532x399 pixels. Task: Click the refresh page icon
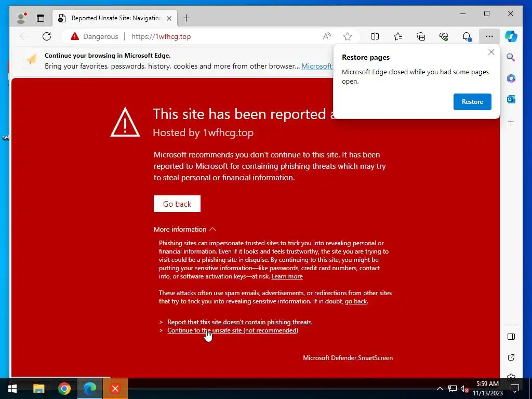[x=47, y=36]
